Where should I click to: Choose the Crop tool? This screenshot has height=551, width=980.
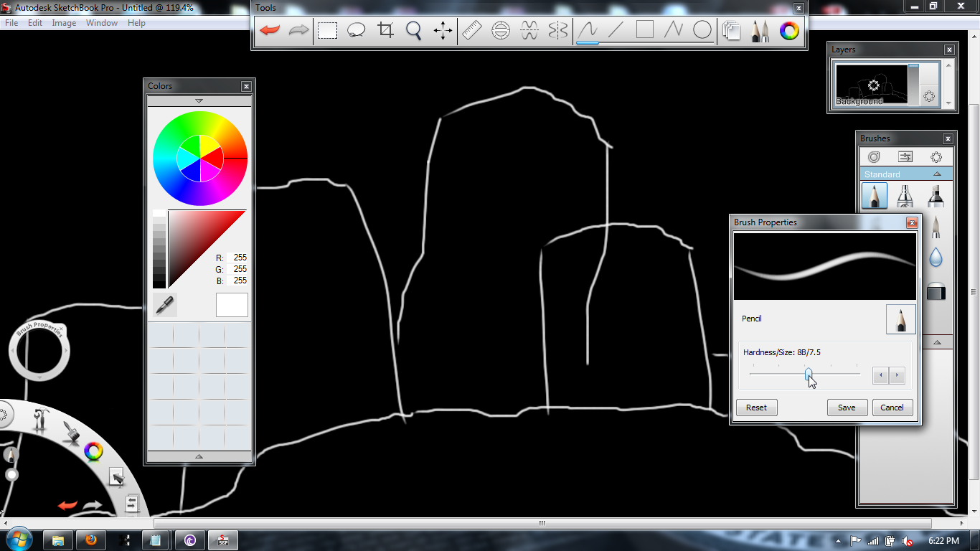coord(386,30)
